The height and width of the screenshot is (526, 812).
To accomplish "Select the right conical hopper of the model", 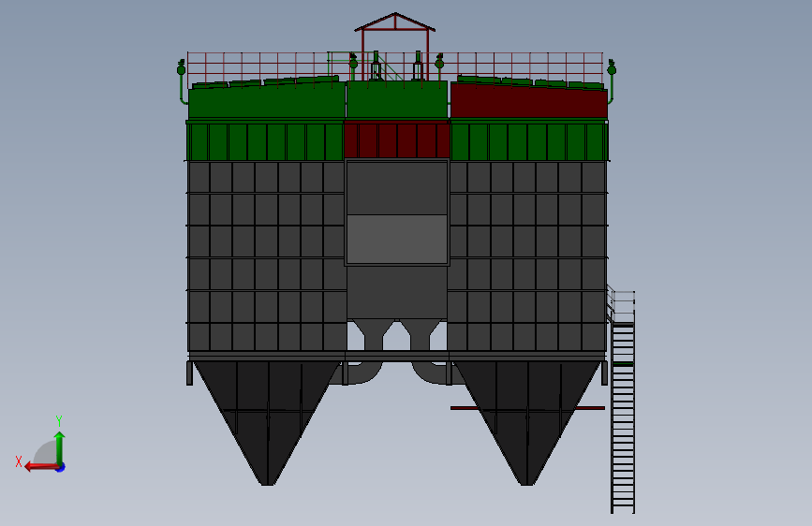I will (527, 423).
